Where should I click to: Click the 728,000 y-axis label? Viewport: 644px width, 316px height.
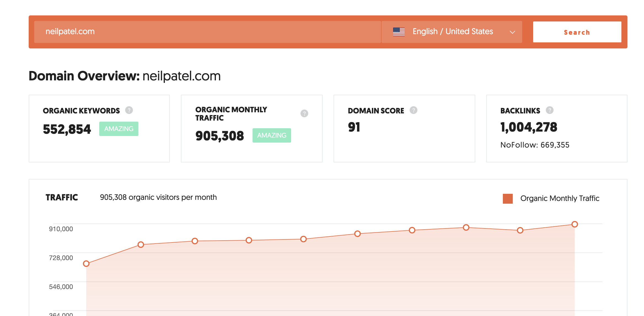tap(61, 258)
